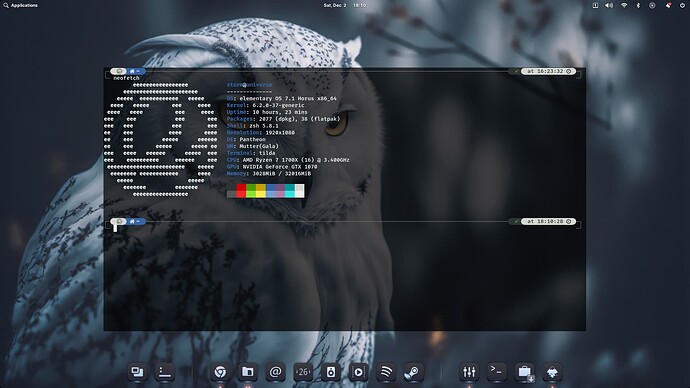Open the Wi-Fi network indicator
The image size is (690, 388).
click(624, 5)
